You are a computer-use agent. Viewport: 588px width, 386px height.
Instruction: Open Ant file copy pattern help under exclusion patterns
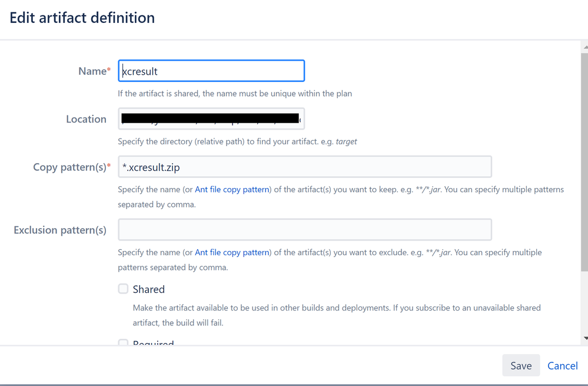coord(232,252)
